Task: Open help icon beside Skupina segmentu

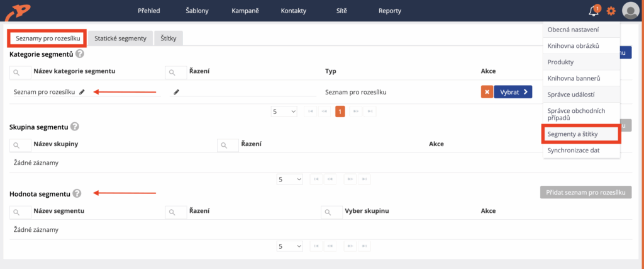Action: 75,127
